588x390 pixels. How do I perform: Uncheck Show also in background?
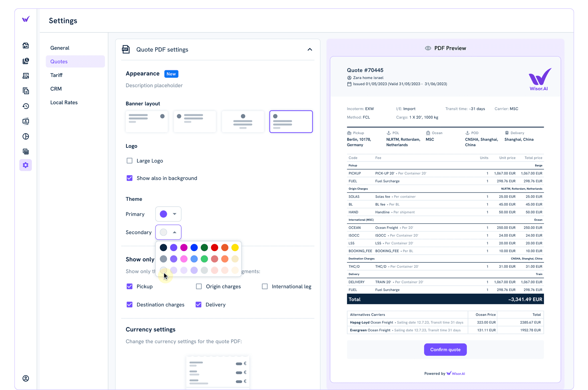point(129,178)
